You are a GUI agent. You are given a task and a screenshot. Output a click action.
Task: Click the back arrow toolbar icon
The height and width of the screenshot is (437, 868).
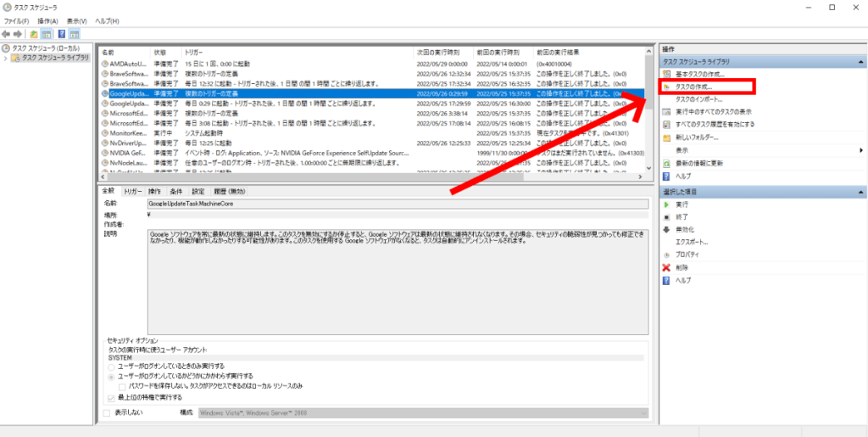(x=6, y=34)
